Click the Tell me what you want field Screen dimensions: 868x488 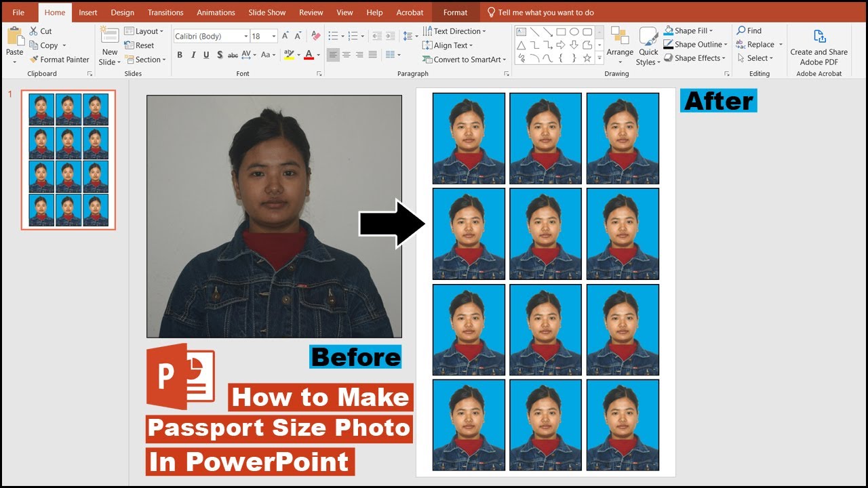click(540, 12)
